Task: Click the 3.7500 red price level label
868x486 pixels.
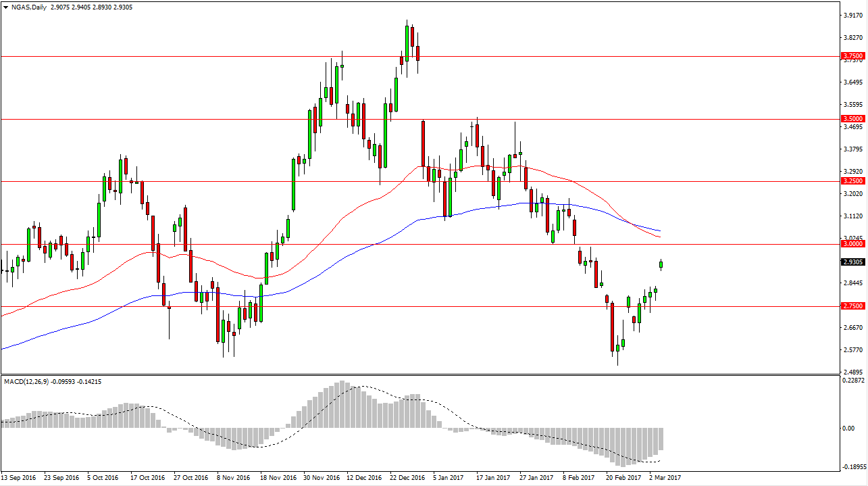Action: tap(853, 56)
